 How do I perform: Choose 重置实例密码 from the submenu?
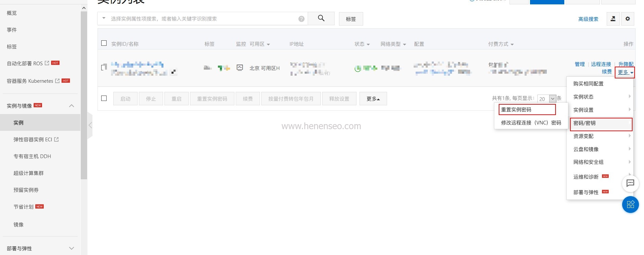pos(527,110)
